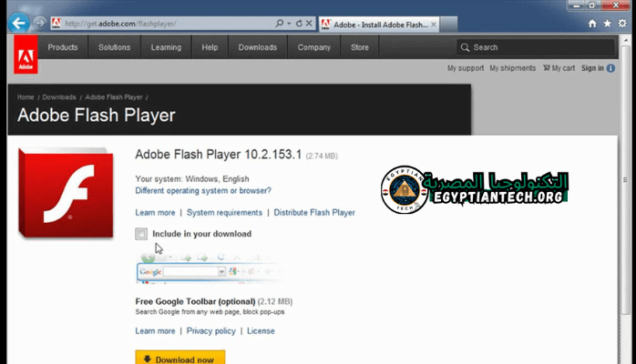Click the address bar URL field

click(164, 21)
